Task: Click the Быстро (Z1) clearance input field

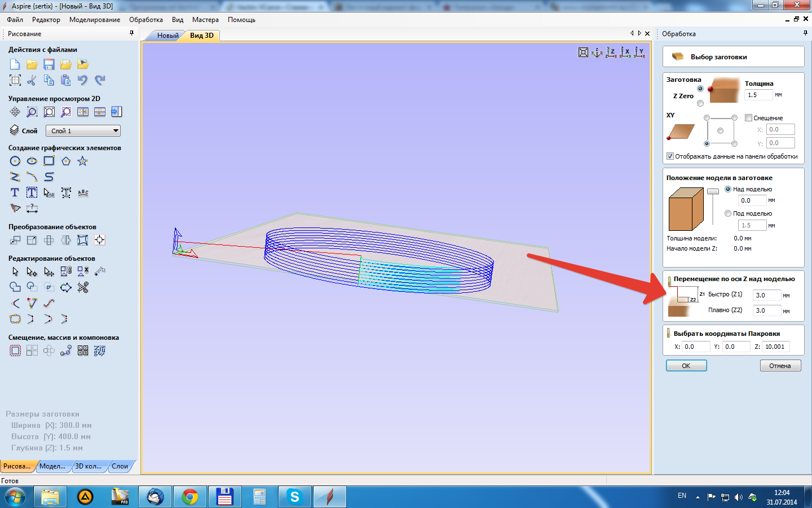Action: coord(767,295)
